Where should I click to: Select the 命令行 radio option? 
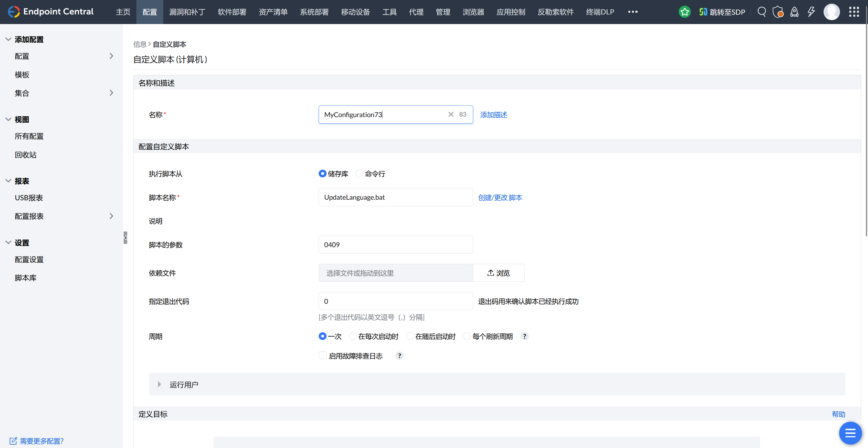(x=359, y=174)
